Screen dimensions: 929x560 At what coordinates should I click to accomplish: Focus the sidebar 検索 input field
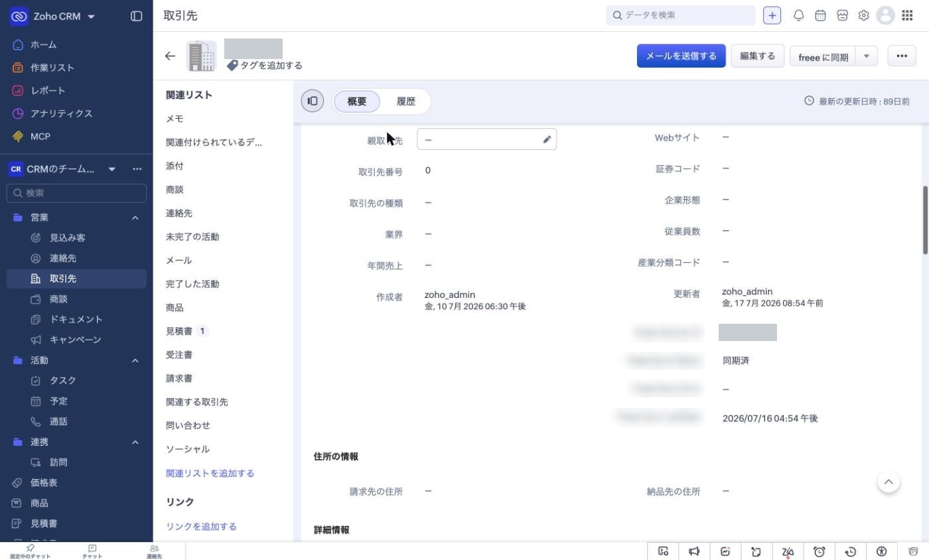76,193
